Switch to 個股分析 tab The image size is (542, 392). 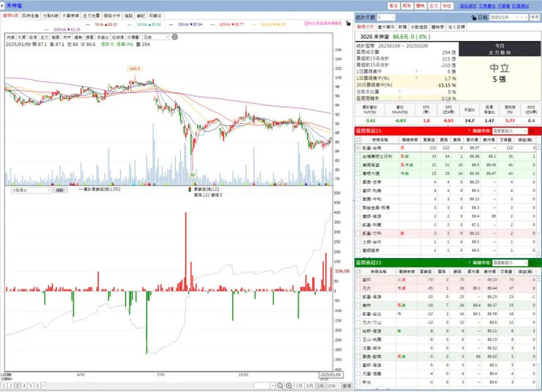(112, 16)
